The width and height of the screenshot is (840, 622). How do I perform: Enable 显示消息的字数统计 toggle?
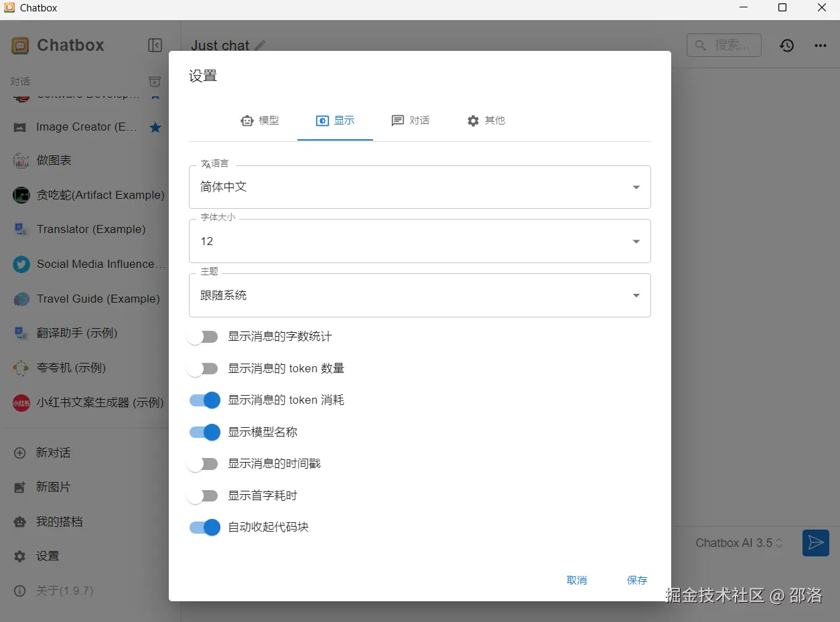[x=204, y=337]
